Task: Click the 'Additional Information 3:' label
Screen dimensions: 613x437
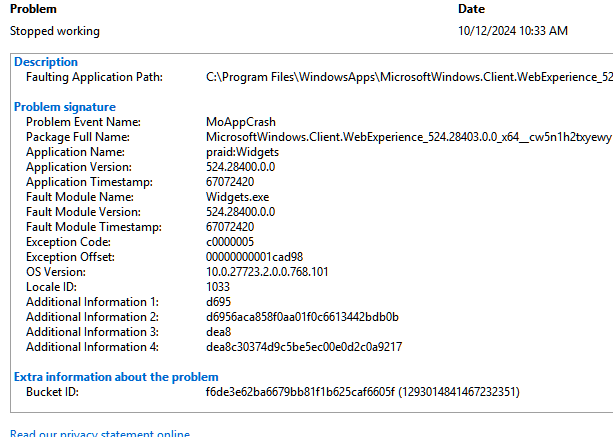Action: [x=92, y=332]
